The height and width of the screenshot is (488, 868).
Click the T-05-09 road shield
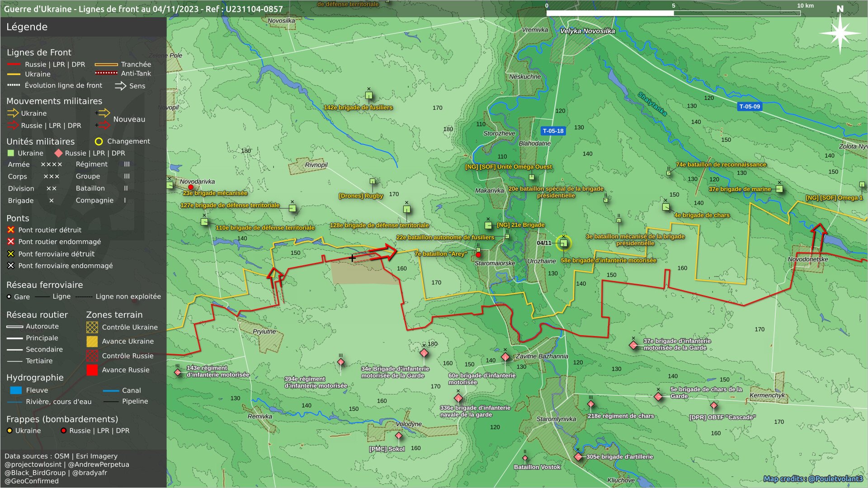[750, 107]
